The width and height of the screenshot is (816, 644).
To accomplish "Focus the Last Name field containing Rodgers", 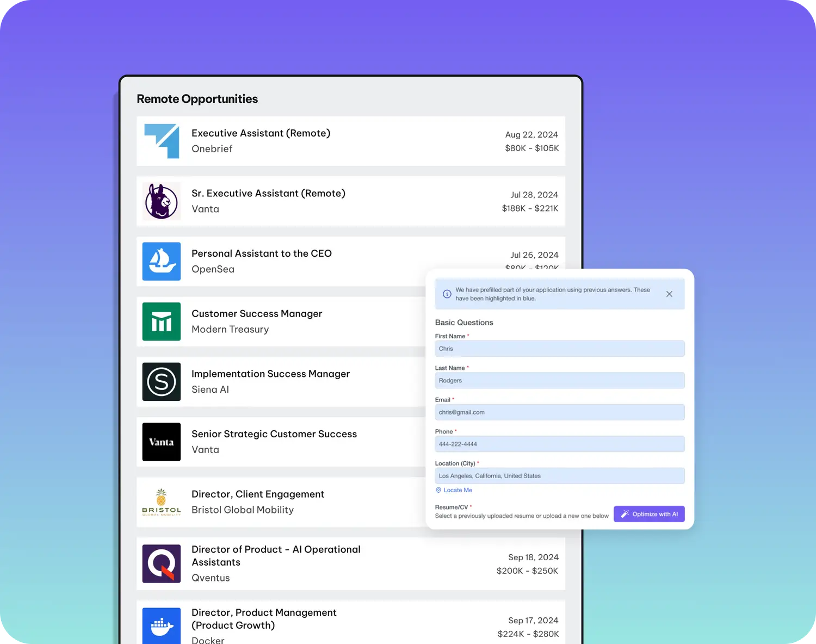I will 559,381.
